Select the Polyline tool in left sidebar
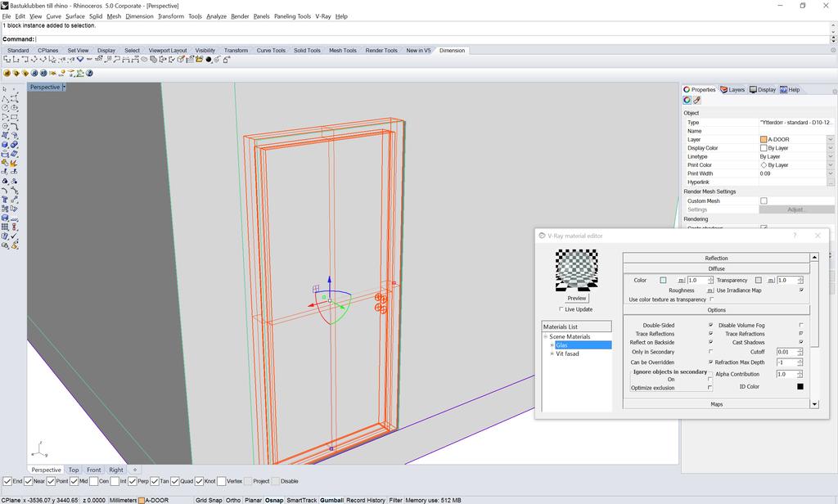 5,99
